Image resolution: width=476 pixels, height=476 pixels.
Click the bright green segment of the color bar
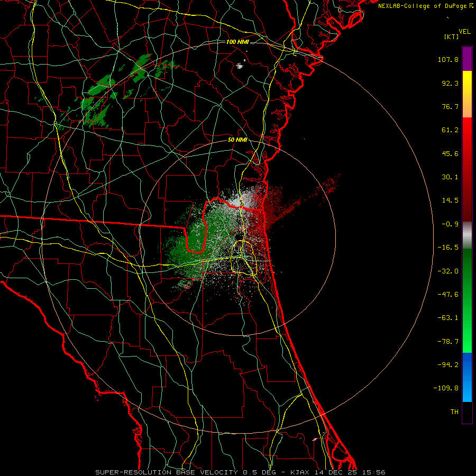tap(467, 300)
